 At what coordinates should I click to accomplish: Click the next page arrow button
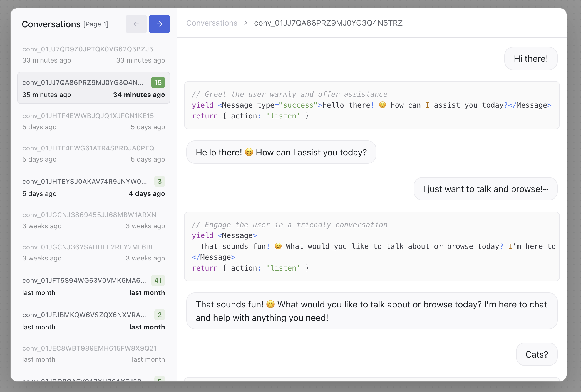159,24
